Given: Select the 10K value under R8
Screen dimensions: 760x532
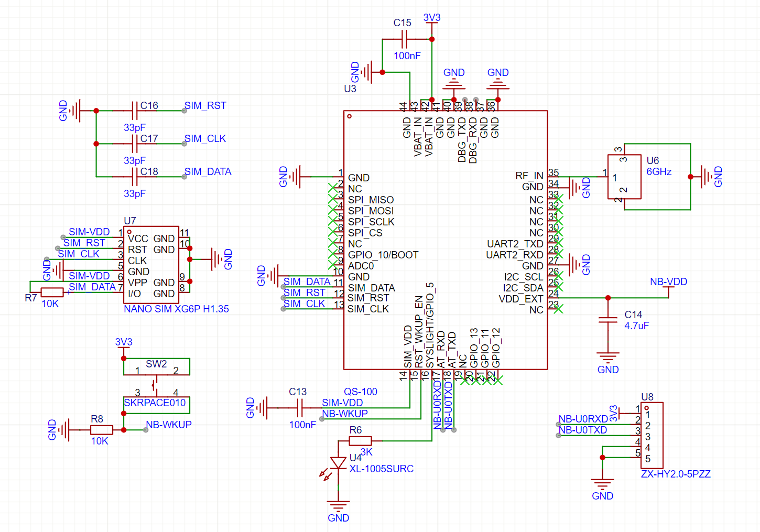Looking at the screenshot, I should pyautogui.click(x=100, y=441).
